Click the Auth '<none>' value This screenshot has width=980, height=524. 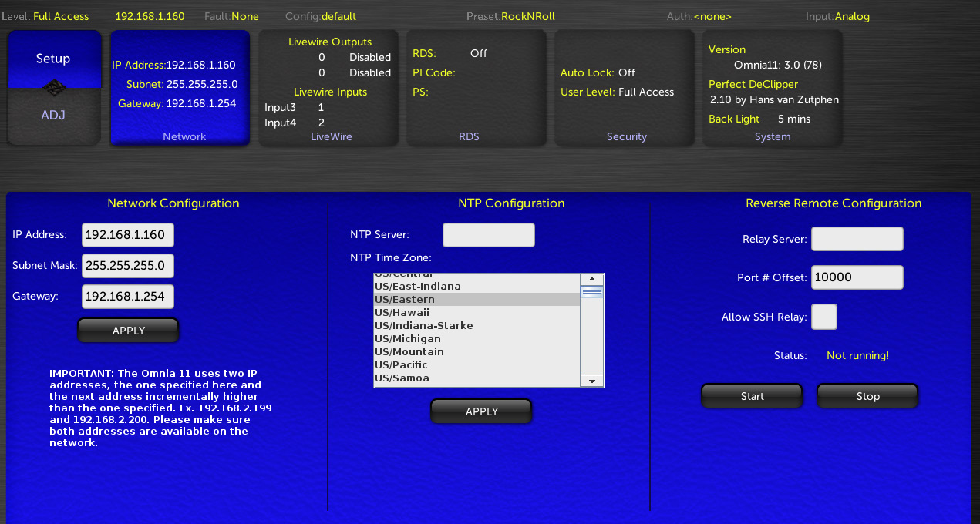tap(712, 16)
